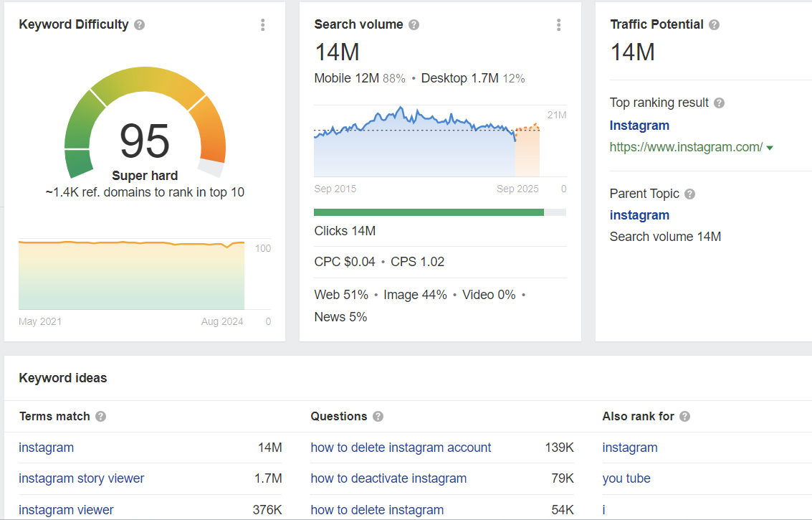Click the search volume trend chart
This screenshot has width=812, height=520.
pos(426,141)
